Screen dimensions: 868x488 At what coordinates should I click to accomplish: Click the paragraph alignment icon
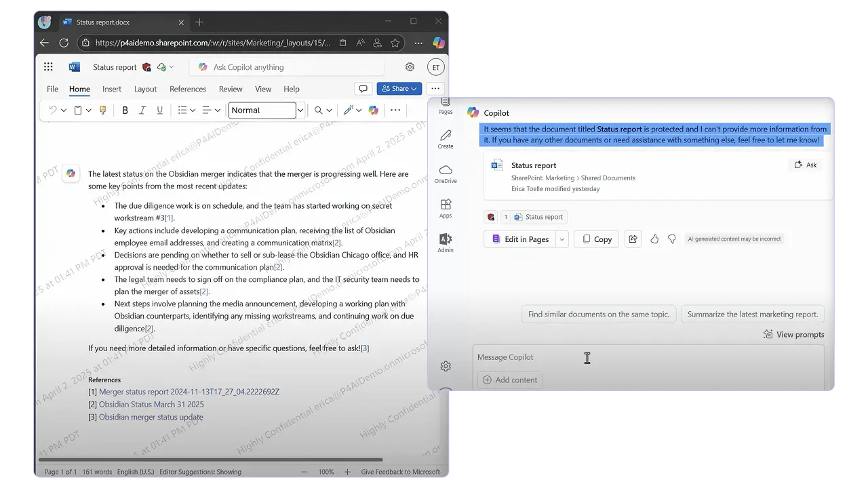[x=207, y=110]
